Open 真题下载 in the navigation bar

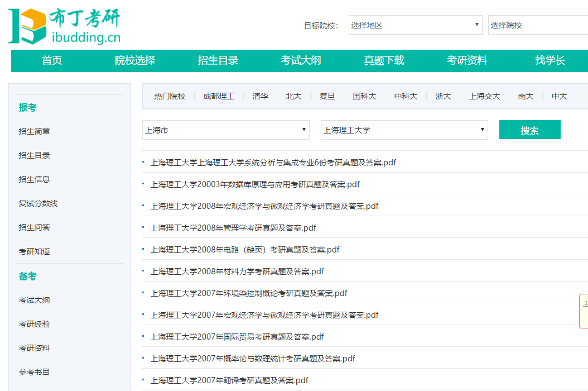click(384, 60)
